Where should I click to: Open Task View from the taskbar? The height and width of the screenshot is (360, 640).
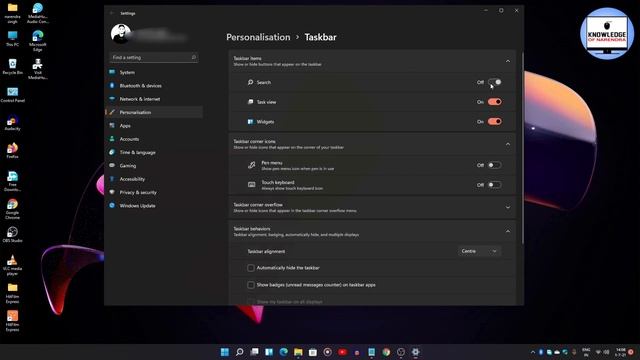[254, 352]
